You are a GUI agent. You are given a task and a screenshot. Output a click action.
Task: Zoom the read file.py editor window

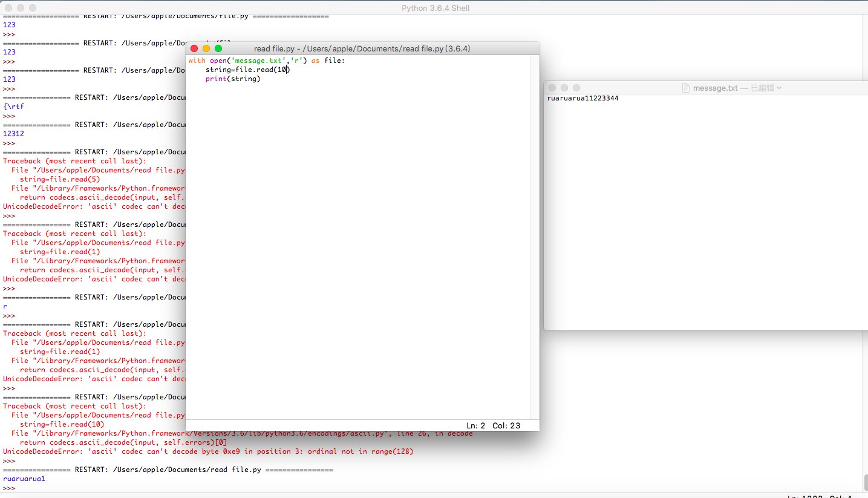218,48
